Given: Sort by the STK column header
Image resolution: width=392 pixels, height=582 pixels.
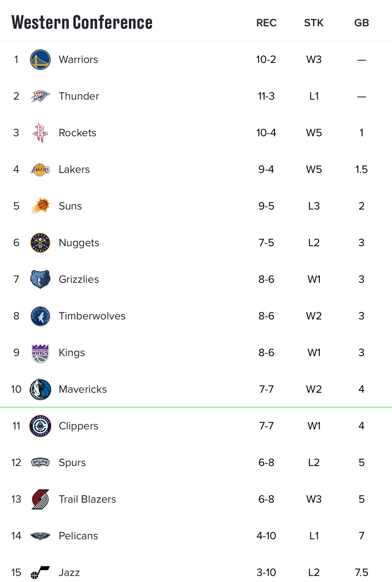Looking at the screenshot, I should point(314,23).
